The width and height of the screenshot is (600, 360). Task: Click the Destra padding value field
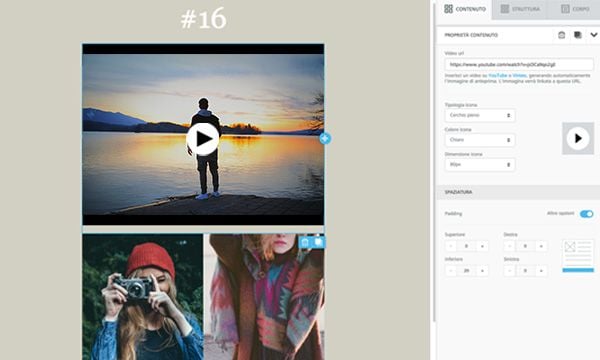click(525, 246)
